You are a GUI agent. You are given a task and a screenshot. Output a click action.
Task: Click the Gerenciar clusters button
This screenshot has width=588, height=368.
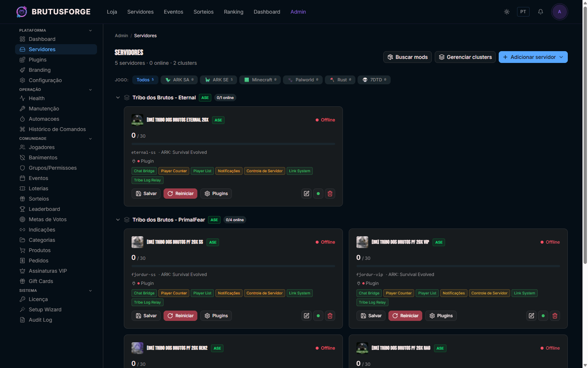pos(465,57)
